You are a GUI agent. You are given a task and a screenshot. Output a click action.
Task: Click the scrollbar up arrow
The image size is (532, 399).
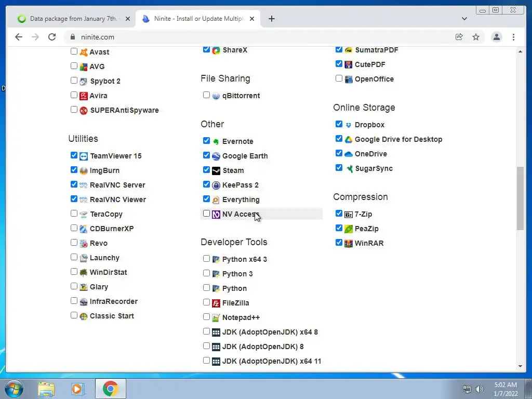pyautogui.click(x=520, y=51)
